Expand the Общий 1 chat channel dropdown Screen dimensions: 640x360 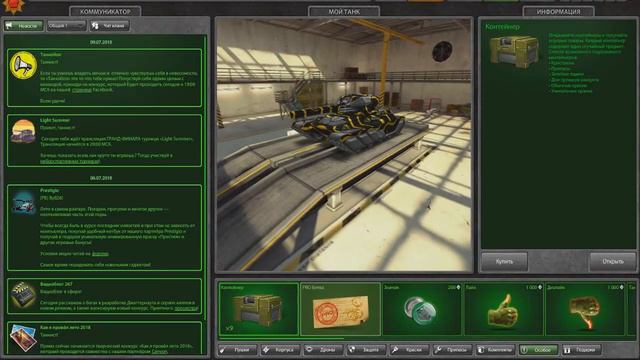[67, 26]
